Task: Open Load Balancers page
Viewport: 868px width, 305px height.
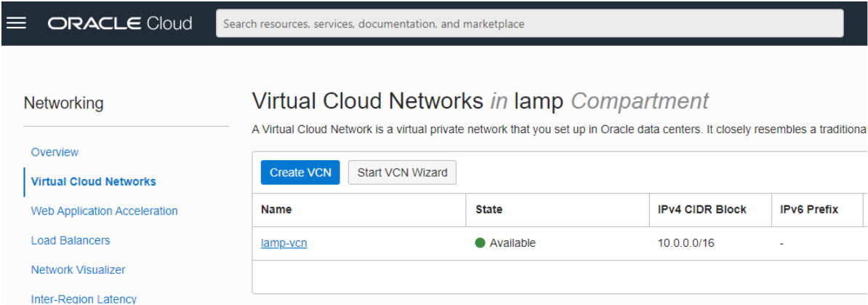Action: click(71, 240)
